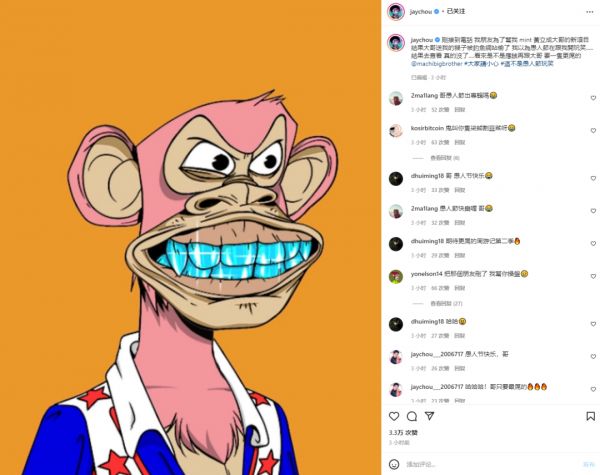Open the comment bubble icon under the post
This screenshot has width=600, height=475.
pyautogui.click(x=412, y=416)
